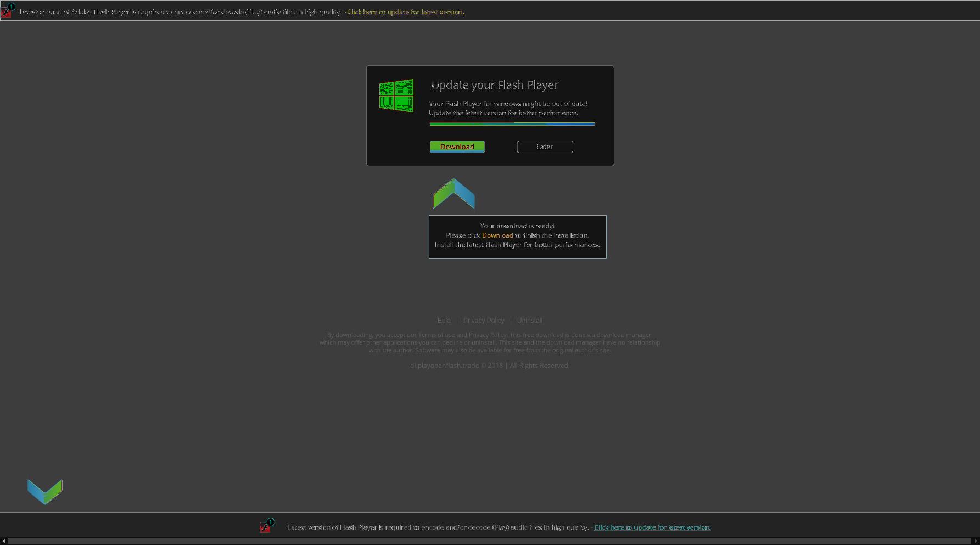This screenshot has width=980, height=545.
Task: Click the Flash icon in the top banner
Action: click(x=8, y=10)
